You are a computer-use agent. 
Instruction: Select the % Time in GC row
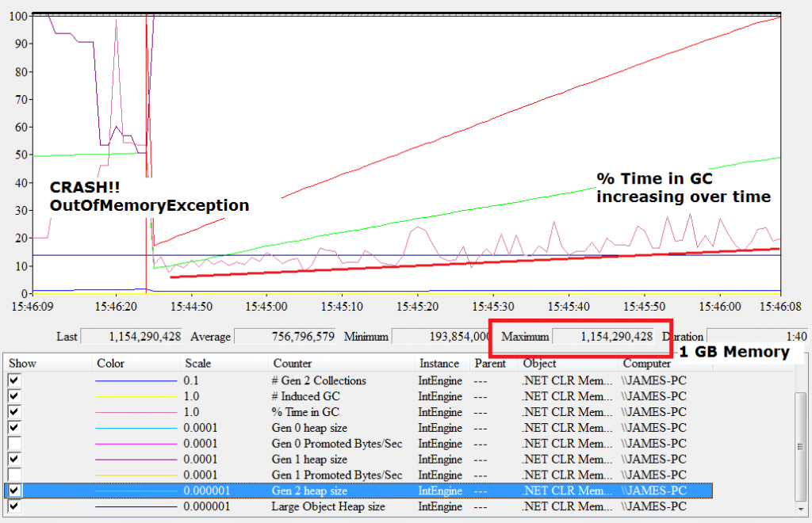[x=317, y=412]
